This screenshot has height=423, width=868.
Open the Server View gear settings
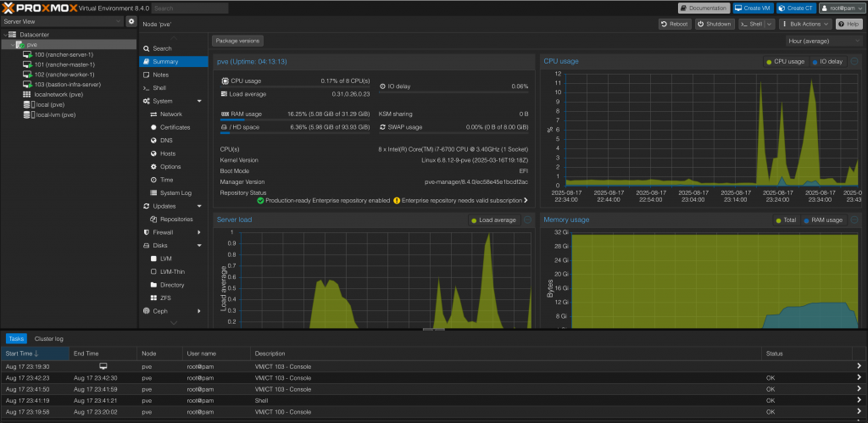coord(131,21)
